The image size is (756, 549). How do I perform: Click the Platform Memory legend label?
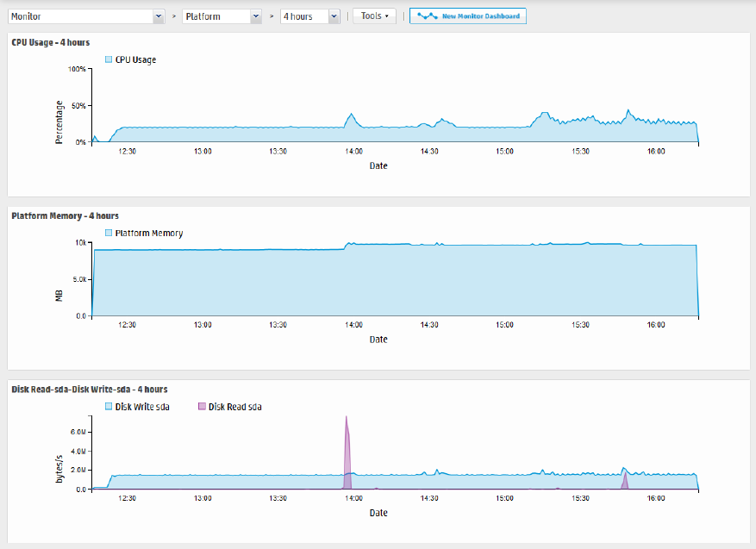(x=149, y=234)
